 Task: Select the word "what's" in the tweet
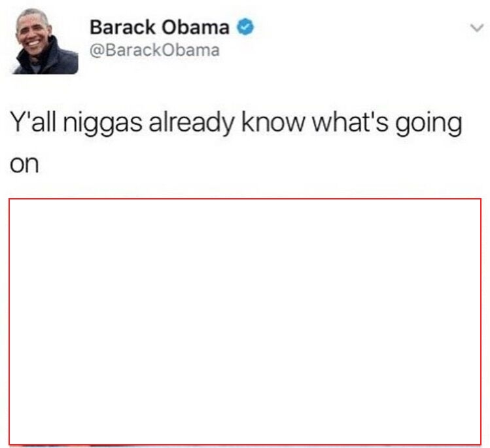350,122
